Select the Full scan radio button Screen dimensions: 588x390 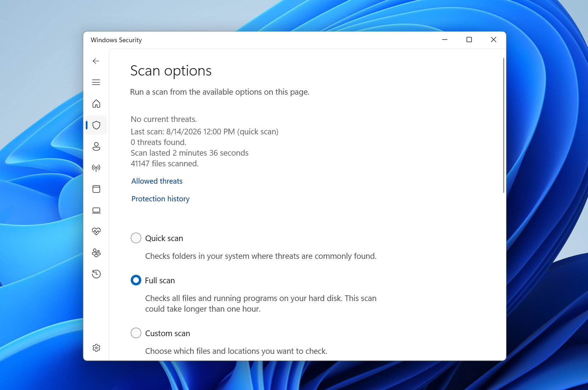136,280
